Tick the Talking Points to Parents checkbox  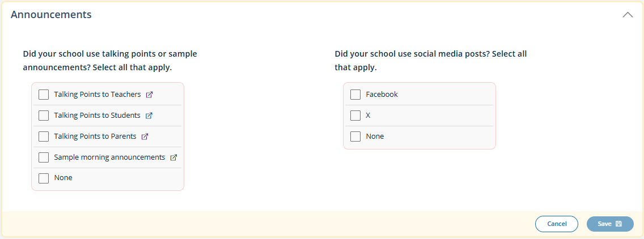pos(44,136)
